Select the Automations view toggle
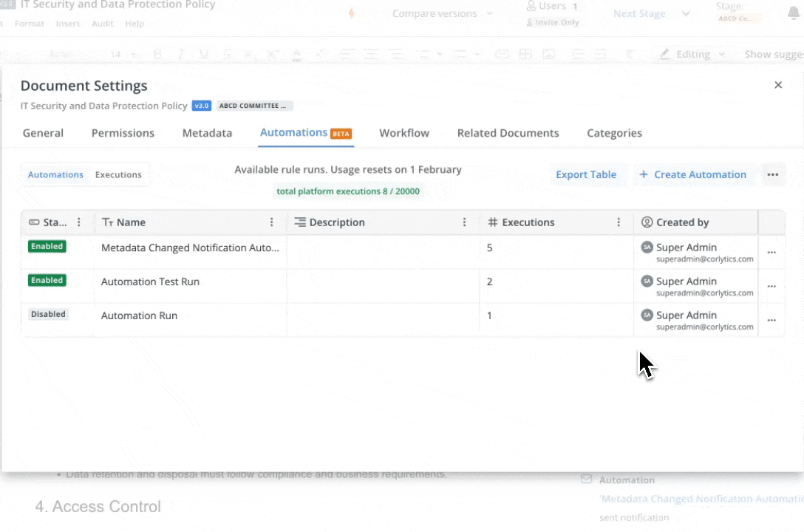This screenshot has width=804, height=532. coord(55,175)
